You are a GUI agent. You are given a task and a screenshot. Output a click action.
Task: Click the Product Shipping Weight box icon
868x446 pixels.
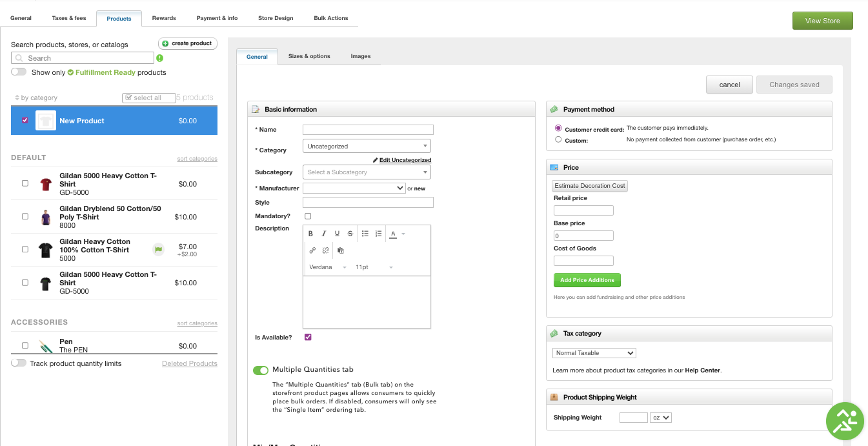(x=554, y=398)
